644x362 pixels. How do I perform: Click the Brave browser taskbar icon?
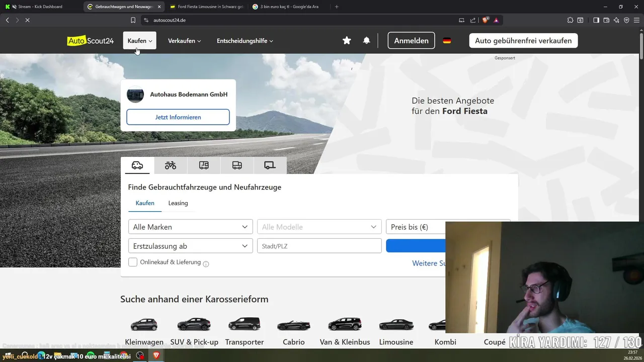click(156, 355)
